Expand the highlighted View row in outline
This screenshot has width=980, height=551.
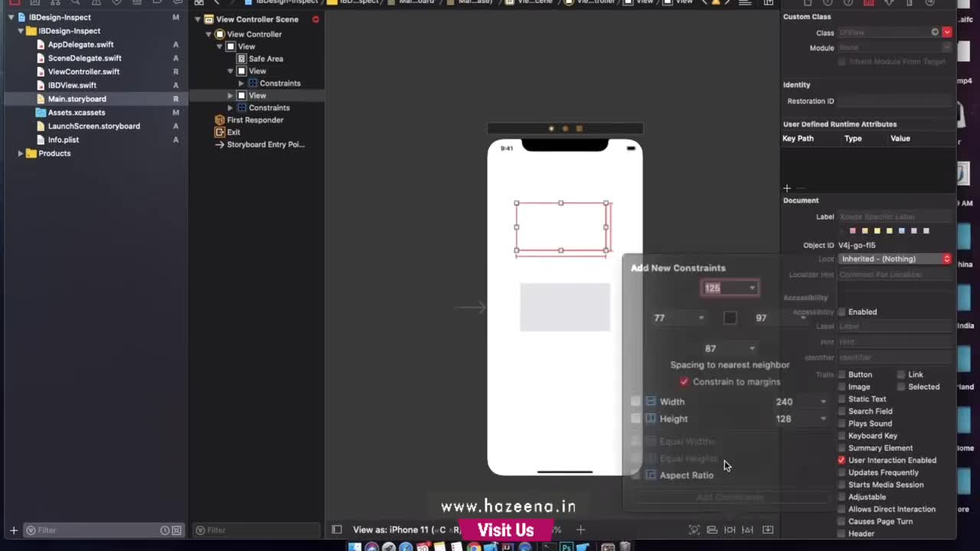(x=230, y=96)
